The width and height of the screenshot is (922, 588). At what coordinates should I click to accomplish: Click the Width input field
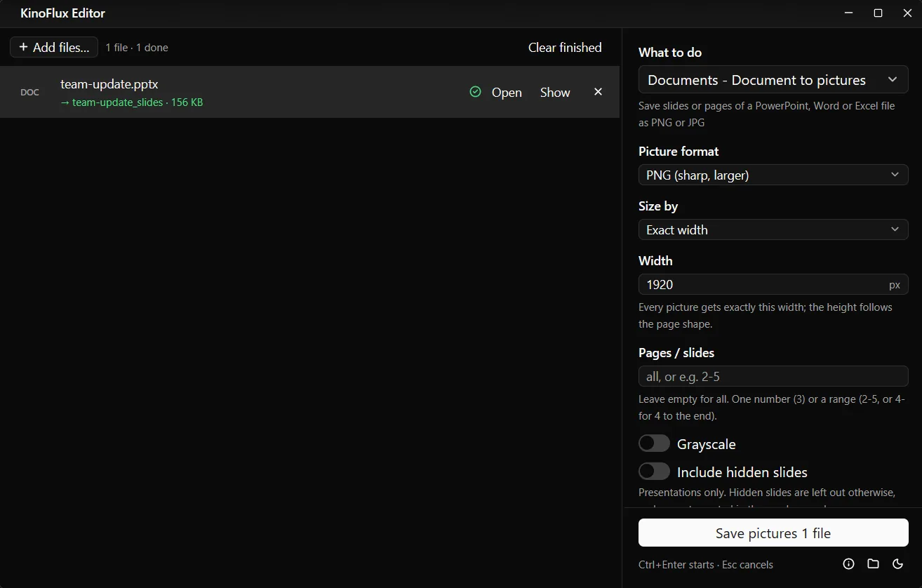(773, 284)
